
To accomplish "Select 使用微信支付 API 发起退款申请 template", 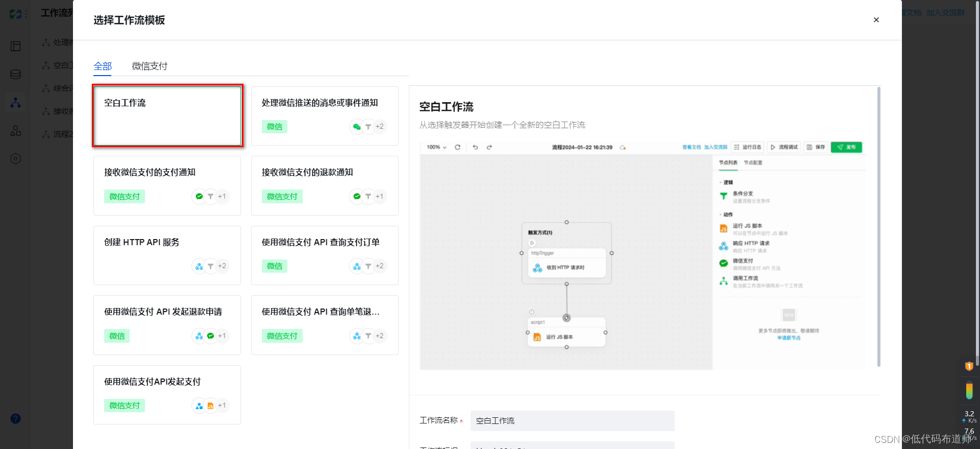I will [167, 325].
